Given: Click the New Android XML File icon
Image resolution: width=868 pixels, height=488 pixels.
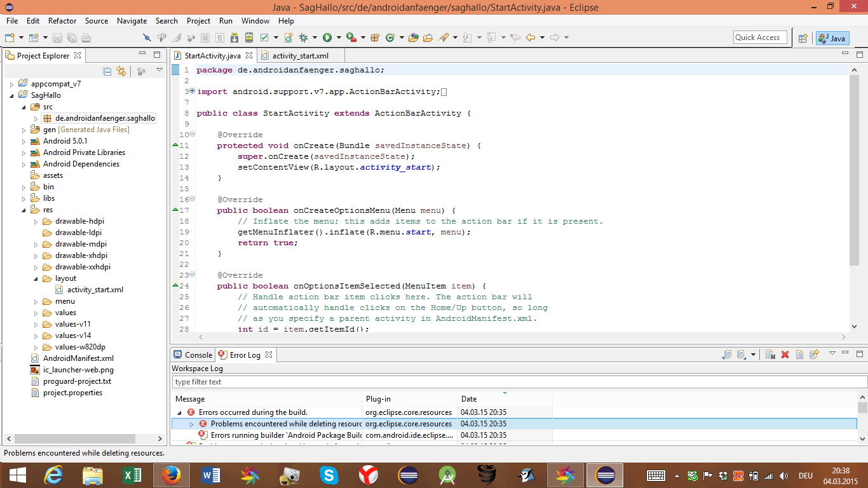Looking at the screenshot, I should pos(288,37).
